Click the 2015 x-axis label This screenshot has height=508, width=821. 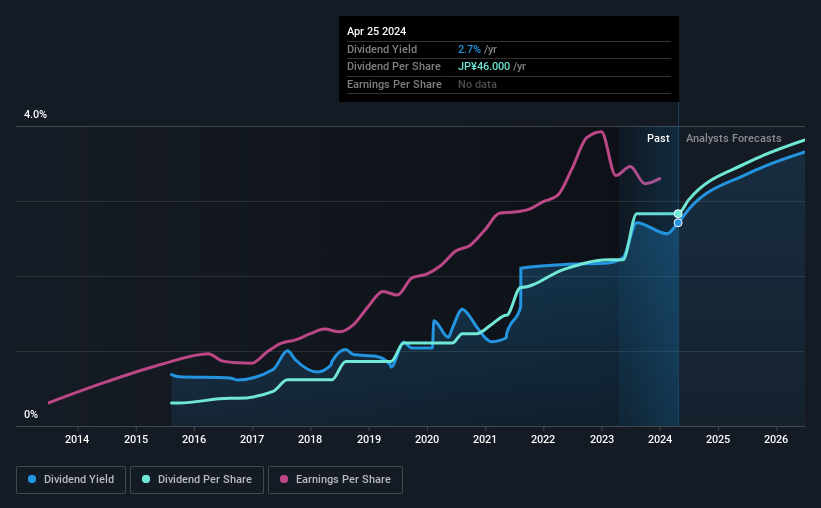[136, 439]
